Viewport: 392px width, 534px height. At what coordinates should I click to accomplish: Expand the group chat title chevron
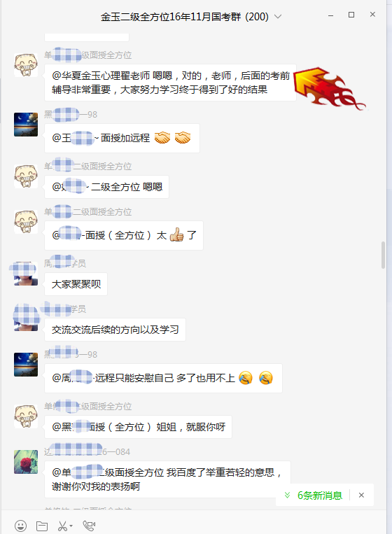pos(278,16)
